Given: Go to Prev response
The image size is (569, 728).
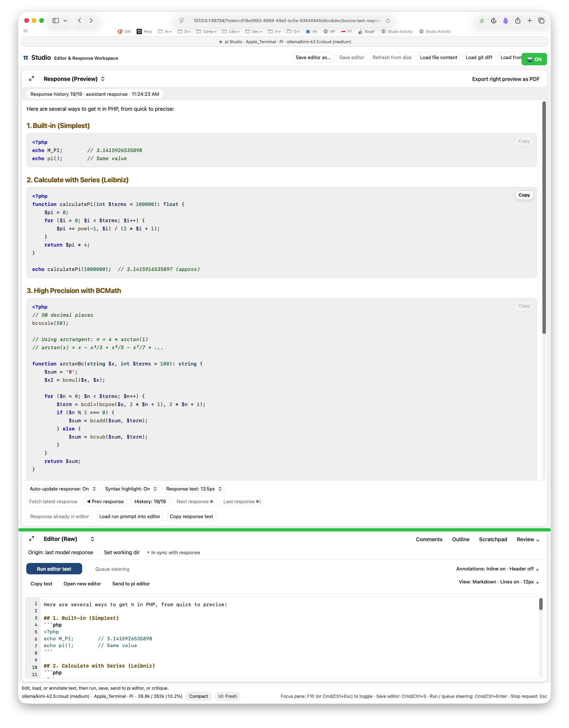Looking at the screenshot, I should [105, 501].
